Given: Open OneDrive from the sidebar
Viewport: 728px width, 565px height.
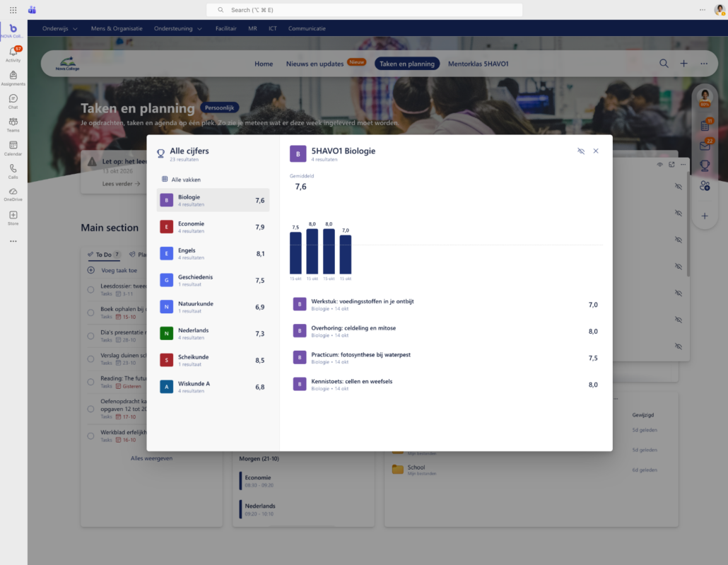Looking at the screenshot, I should point(13,194).
